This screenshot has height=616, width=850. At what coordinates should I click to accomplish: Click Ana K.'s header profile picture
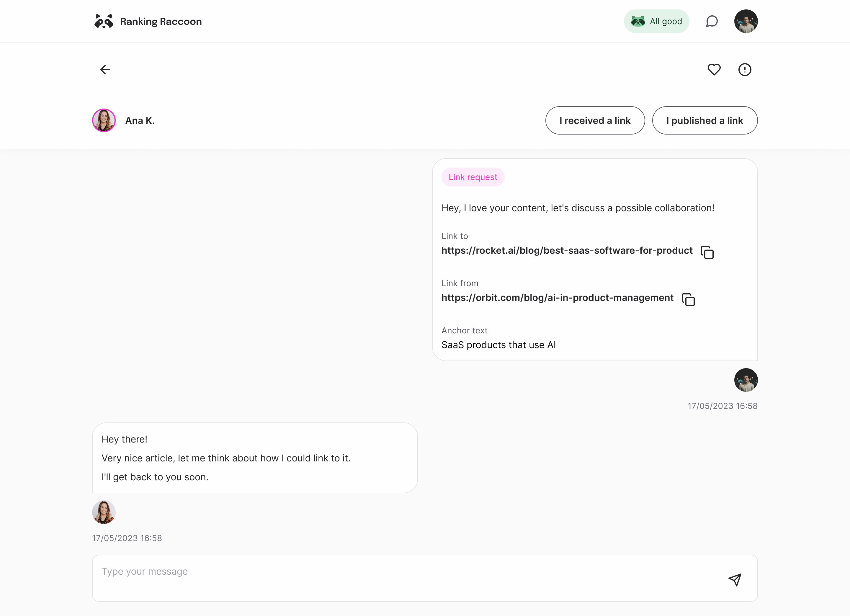(104, 120)
